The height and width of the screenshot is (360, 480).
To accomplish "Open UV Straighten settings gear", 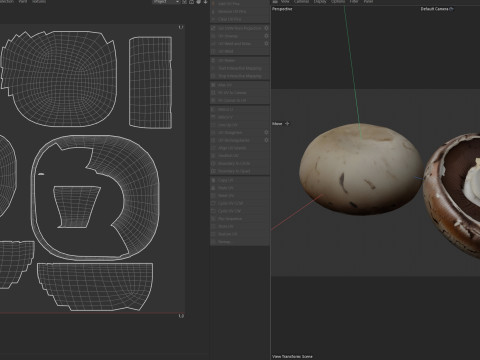I will point(266,133).
